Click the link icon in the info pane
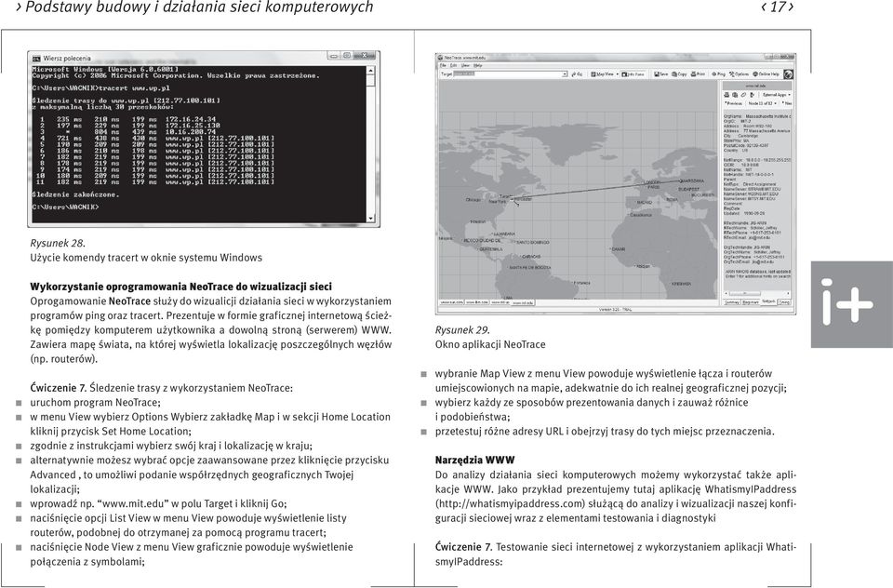The width and height of the screenshot is (893, 588). pos(744,95)
